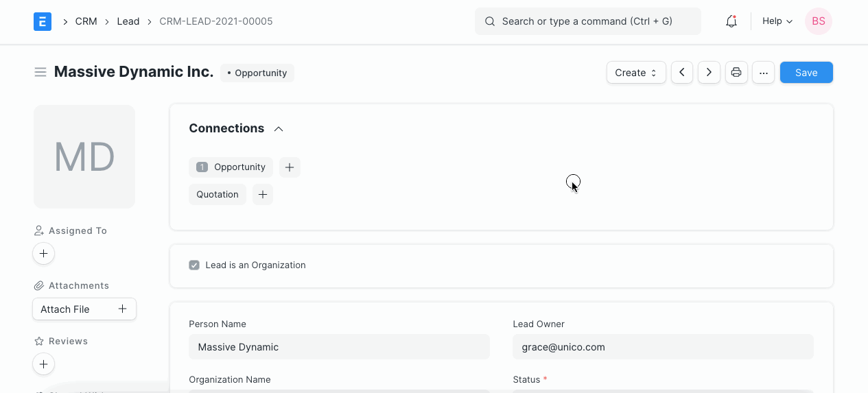868x393 pixels.
Task: Click the ERPNext home logo icon
Action: click(43, 21)
